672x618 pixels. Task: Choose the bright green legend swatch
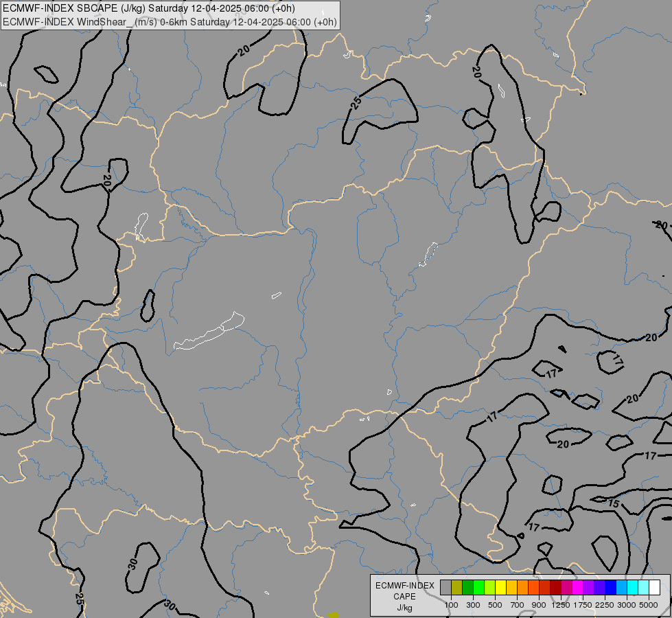point(478,587)
